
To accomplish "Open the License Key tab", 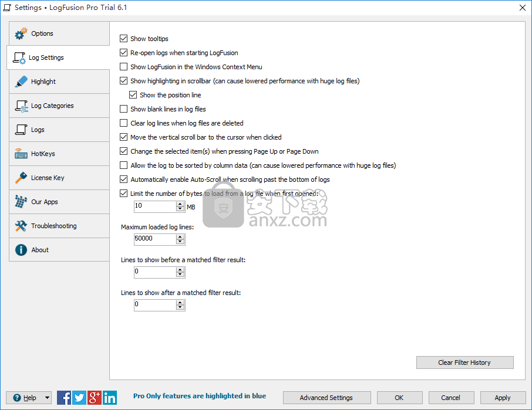I will pyautogui.click(x=59, y=178).
